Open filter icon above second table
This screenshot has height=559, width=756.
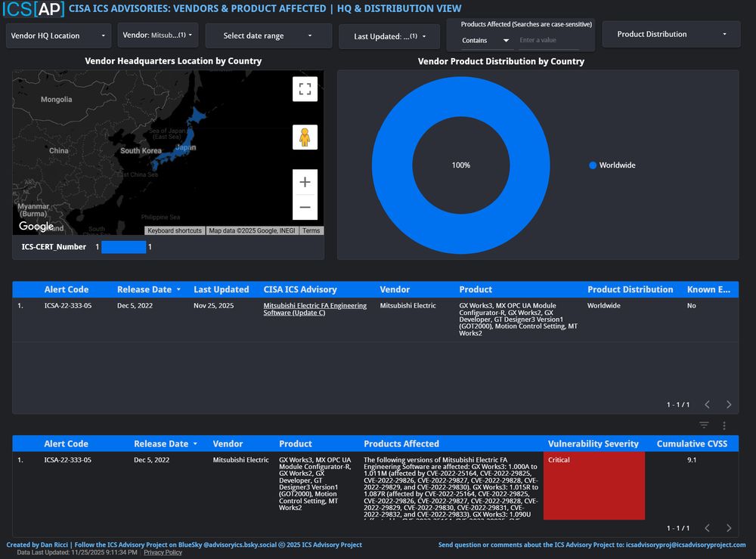(x=704, y=425)
